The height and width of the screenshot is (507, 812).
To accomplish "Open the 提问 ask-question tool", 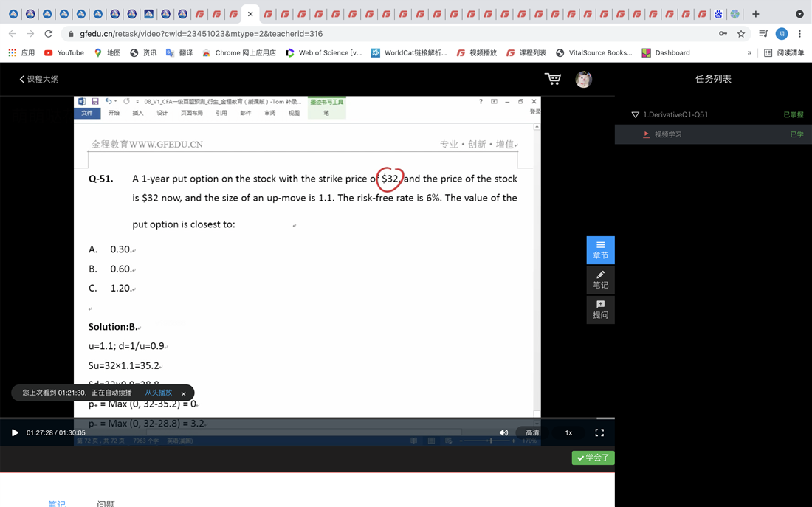I will pos(600,310).
